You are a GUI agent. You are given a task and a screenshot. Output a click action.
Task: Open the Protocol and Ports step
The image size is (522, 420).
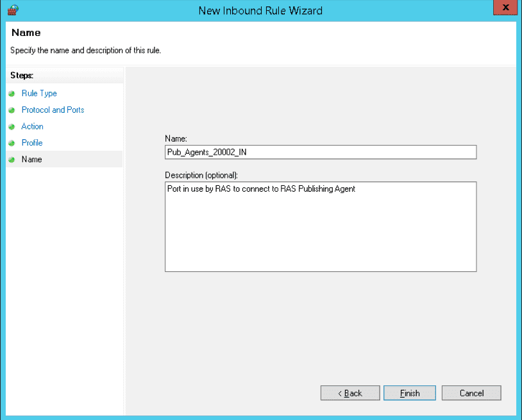tap(53, 110)
